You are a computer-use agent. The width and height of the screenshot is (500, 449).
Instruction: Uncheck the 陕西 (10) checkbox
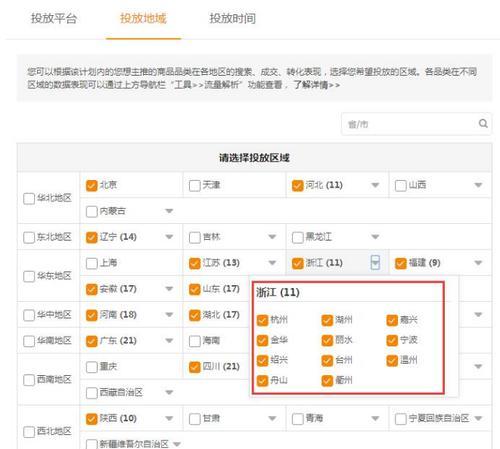(x=91, y=419)
